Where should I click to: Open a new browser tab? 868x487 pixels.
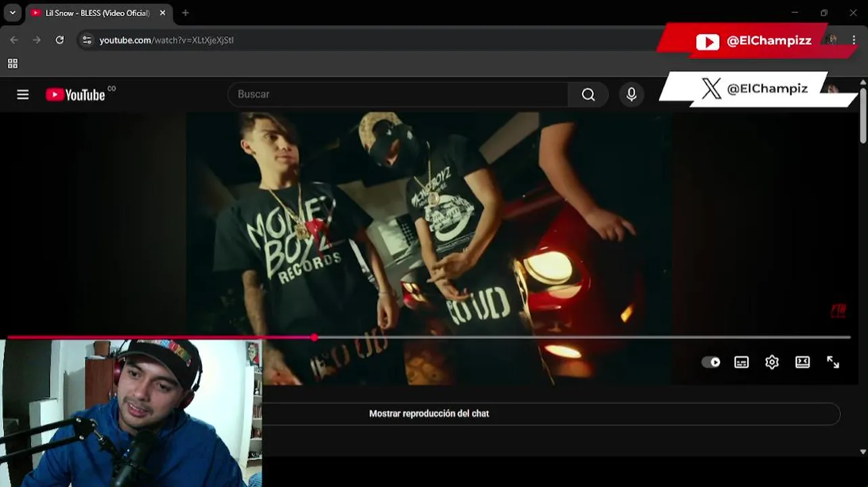point(185,13)
